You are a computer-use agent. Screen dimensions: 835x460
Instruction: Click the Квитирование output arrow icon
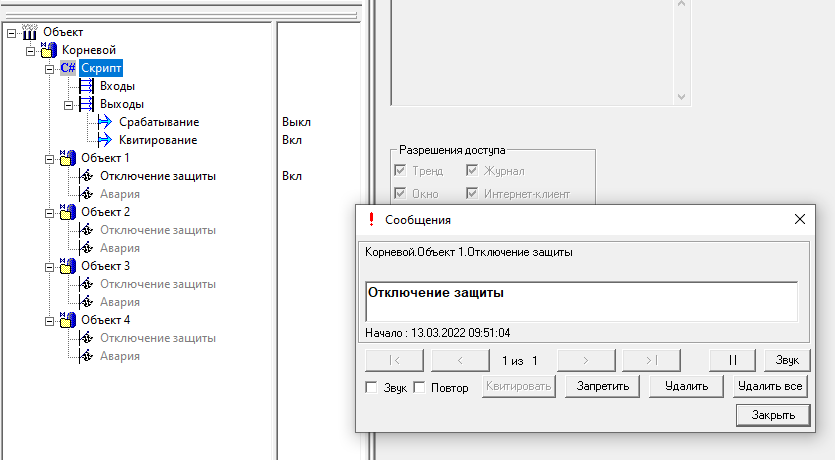click(105, 140)
